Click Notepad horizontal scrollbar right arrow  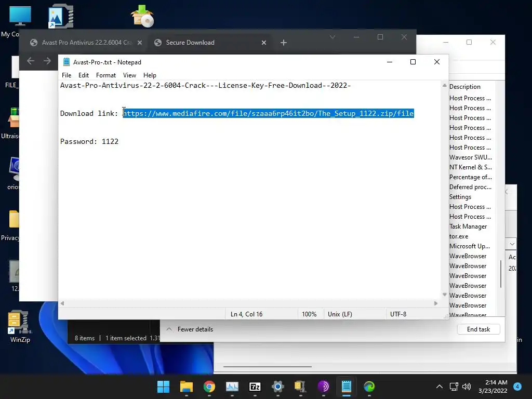click(436, 303)
